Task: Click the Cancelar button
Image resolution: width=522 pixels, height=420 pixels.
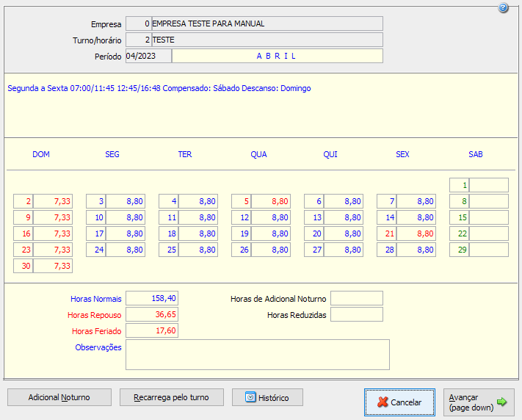Action: [x=399, y=402]
